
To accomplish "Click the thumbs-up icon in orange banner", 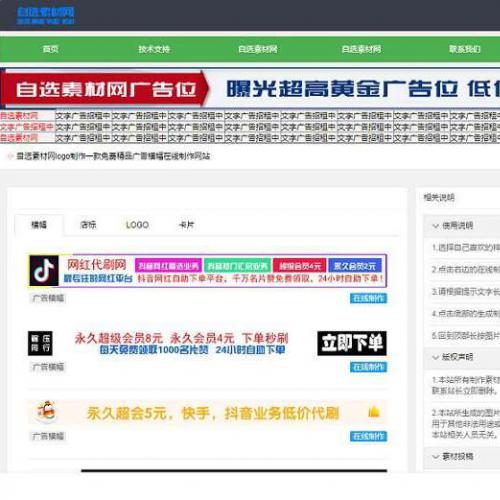I will click(374, 412).
